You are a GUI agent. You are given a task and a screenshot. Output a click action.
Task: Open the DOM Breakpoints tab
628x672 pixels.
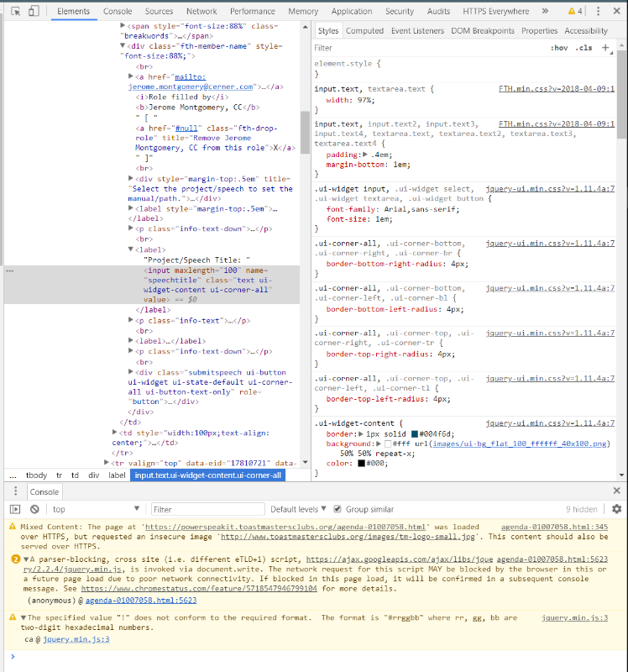click(x=483, y=31)
